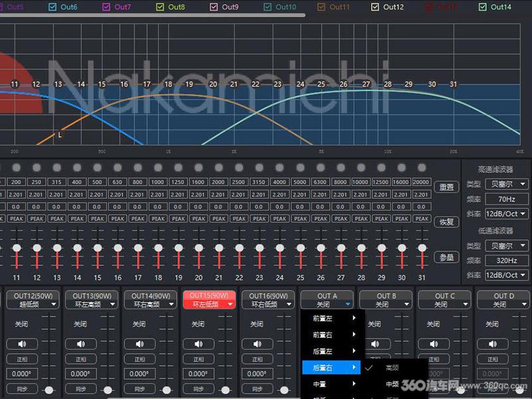Viewport: 532px width, 399px height.
Task: Choose 后置左 in the OUT A menu
Action: tap(331, 351)
